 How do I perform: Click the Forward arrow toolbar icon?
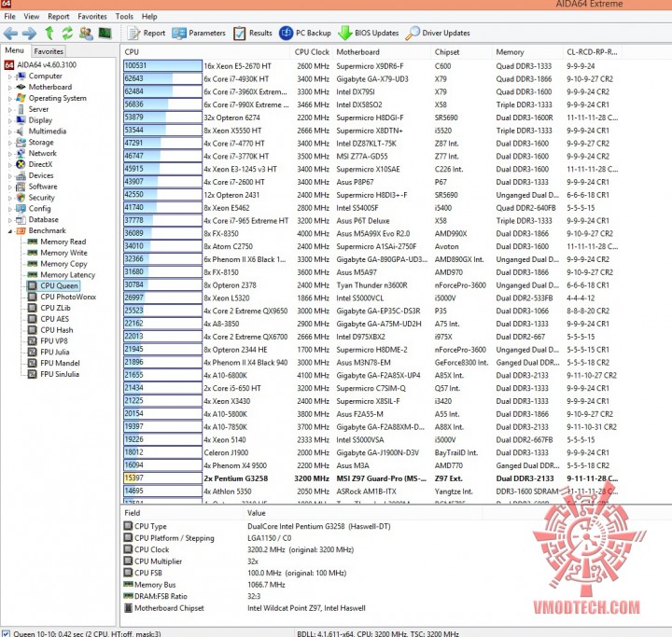click(30, 33)
